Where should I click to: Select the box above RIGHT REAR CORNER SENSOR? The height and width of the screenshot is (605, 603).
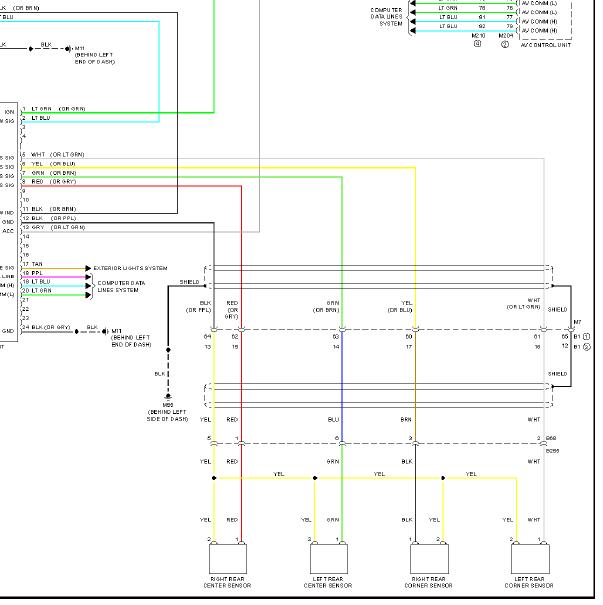click(x=429, y=558)
